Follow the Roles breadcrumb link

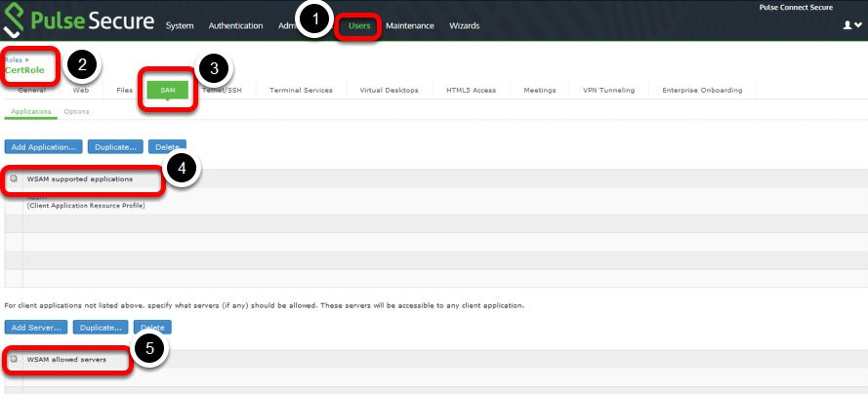13,59
